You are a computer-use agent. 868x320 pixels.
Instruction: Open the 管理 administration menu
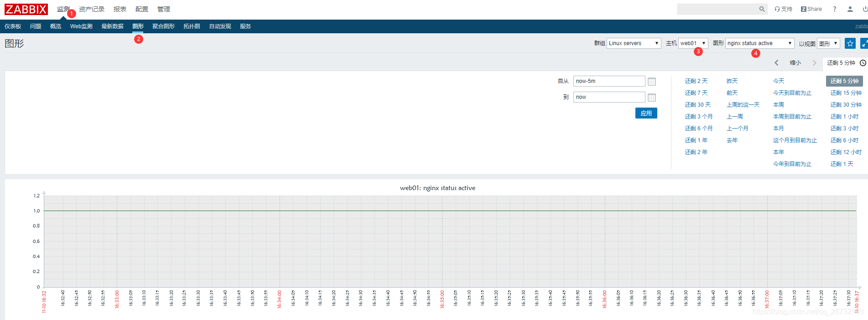point(164,9)
